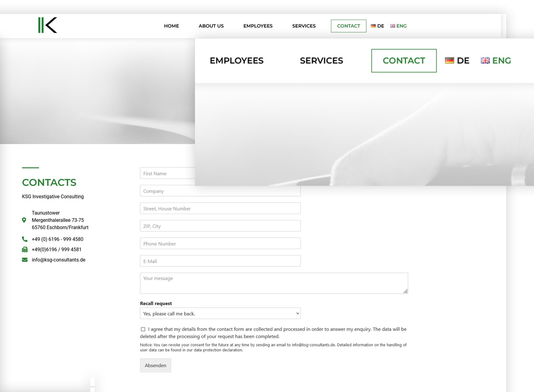Screen dimensions: 534x392
Task: Focus the First Name field
Action: click(167, 173)
